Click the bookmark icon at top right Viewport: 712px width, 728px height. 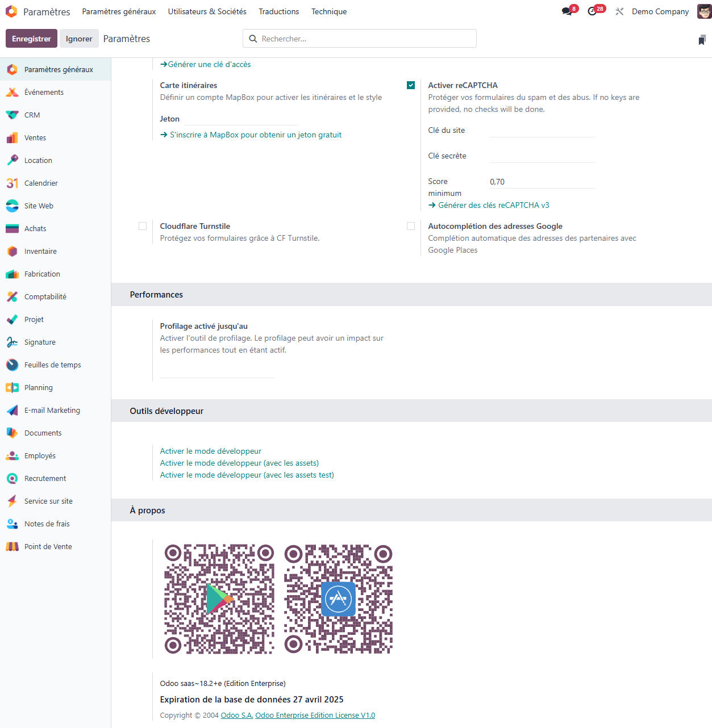tap(702, 40)
